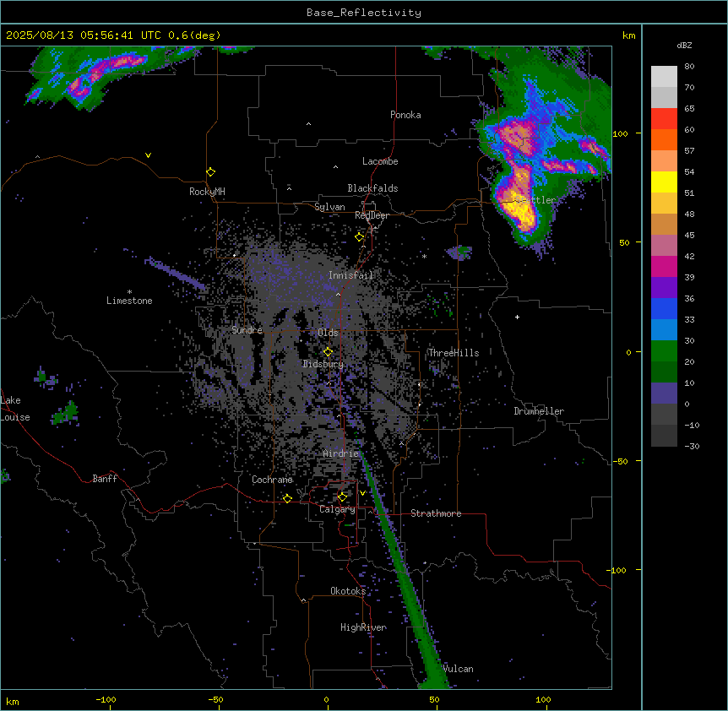Screen dimensions: 728x711
Task: Click the asterisk marker above Limestone label
Action: coord(129,292)
